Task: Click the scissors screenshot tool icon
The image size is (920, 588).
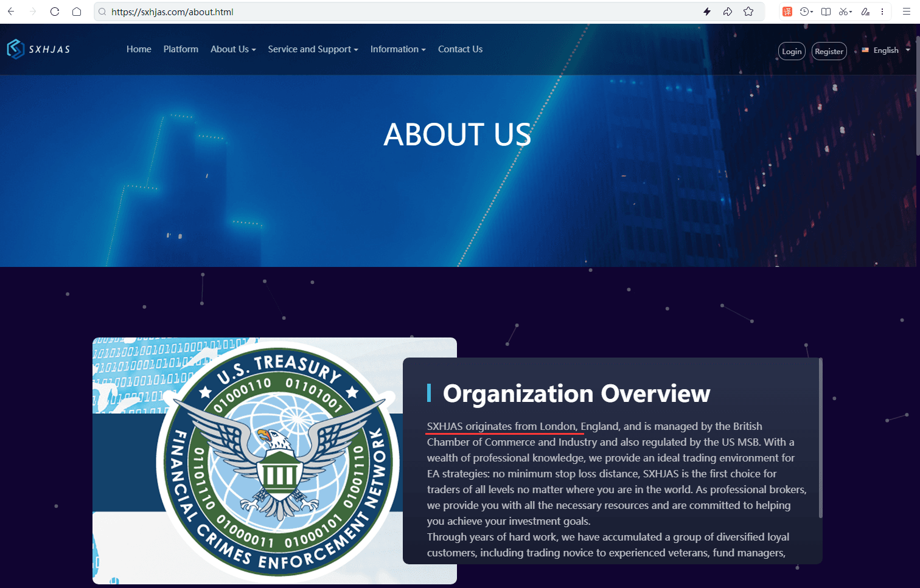Action: (843, 12)
